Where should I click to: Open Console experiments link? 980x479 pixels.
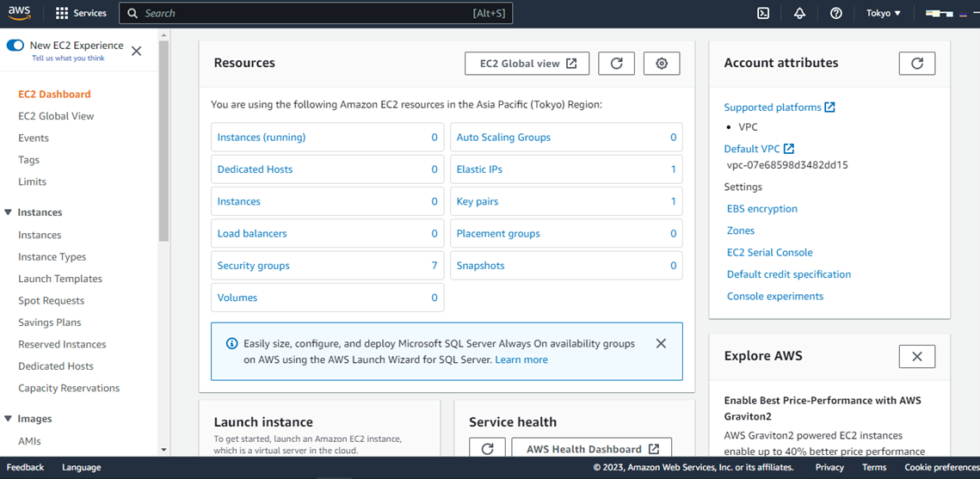pyautogui.click(x=775, y=296)
